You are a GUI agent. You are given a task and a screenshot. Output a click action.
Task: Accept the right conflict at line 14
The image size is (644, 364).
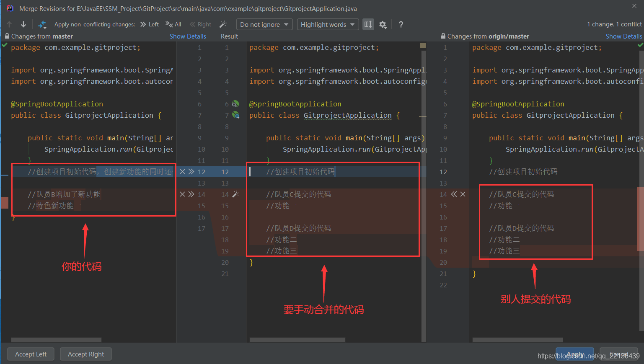[x=454, y=194]
